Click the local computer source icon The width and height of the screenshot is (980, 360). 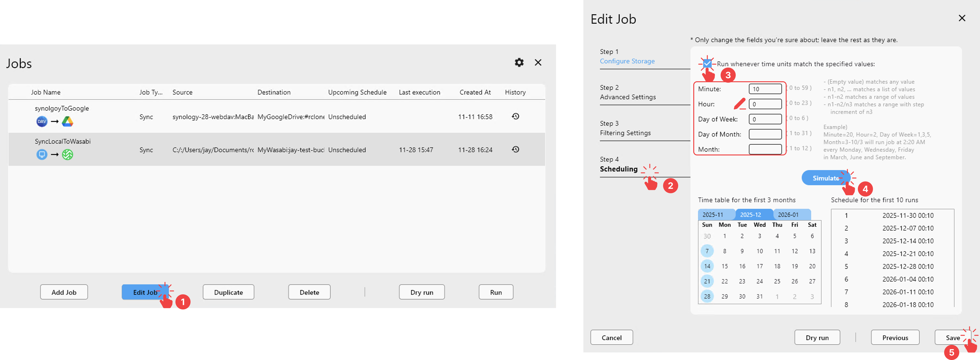pos(42,155)
